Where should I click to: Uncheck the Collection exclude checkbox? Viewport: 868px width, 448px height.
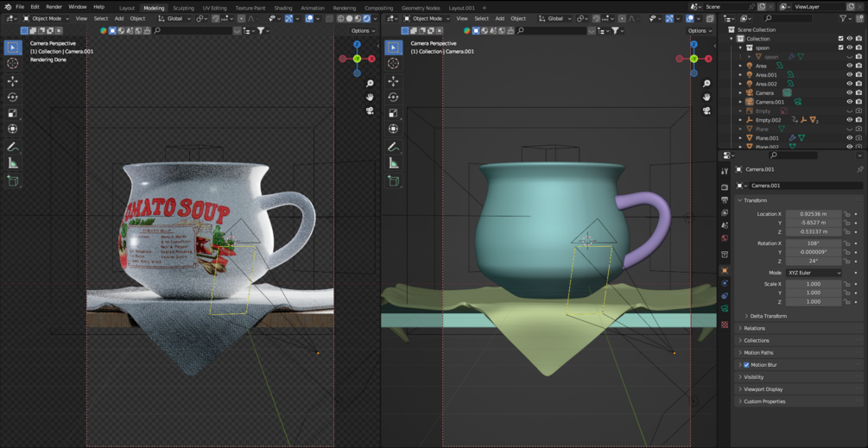click(x=841, y=39)
